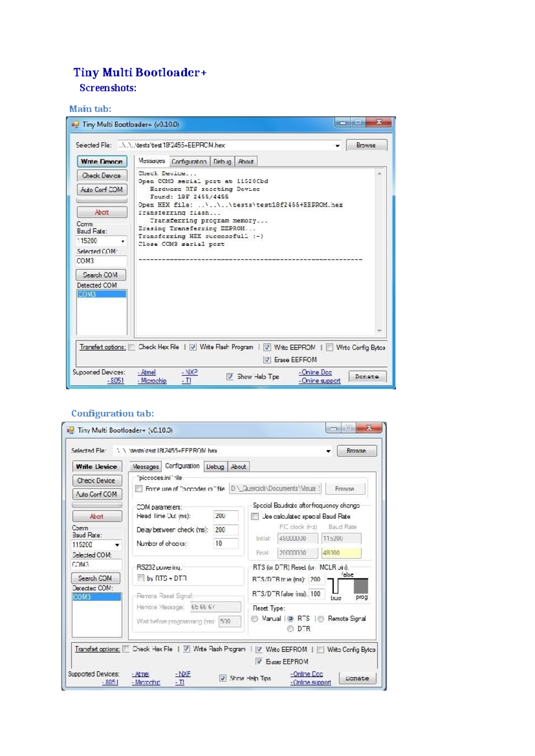Select COM3 in Detected COM list, Configuration tab window

(x=97, y=597)
